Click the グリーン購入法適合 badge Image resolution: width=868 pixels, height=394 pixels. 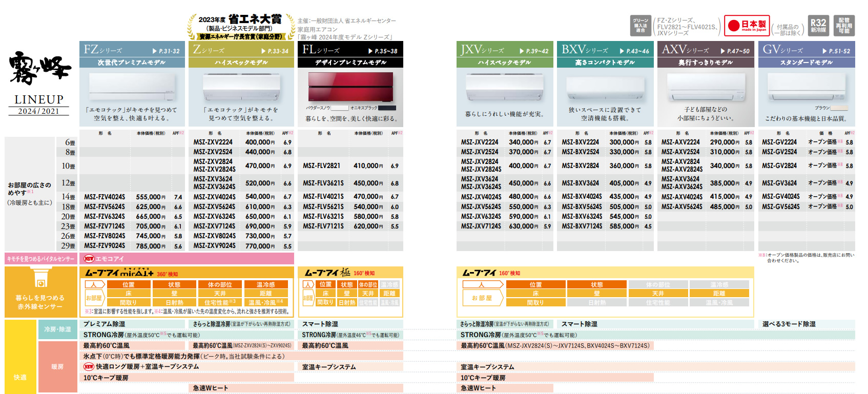click(x=640, y=26)
